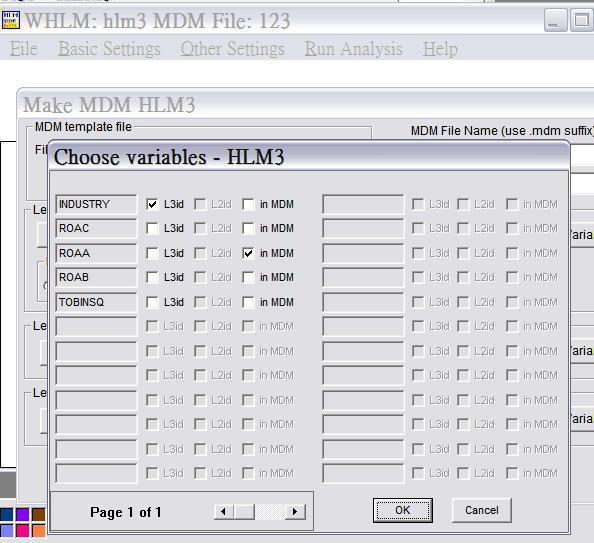Open the File menu
The height and width of the screenshot is (543, 594).
coord(23,49)
